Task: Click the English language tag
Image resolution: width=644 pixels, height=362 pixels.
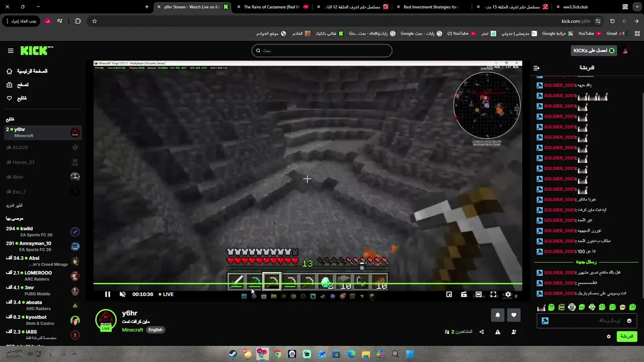Action: pyautogui.click(x=155, y=330)
